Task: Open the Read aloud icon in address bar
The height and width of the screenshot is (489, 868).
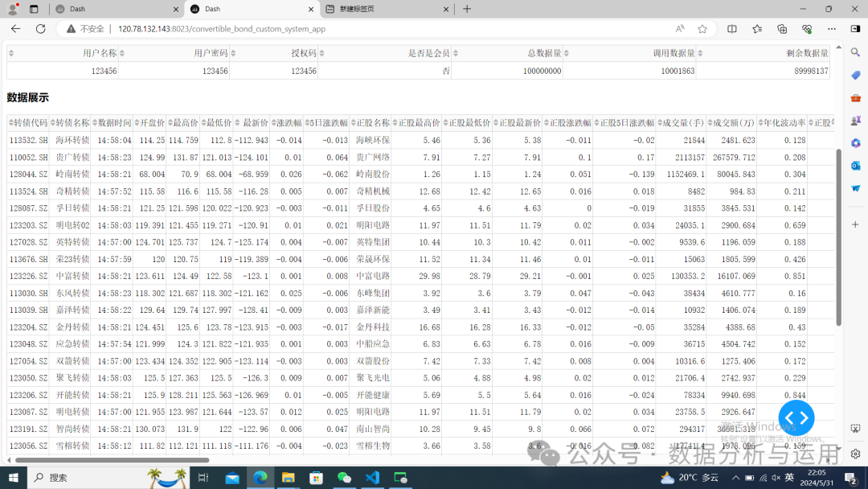Action: [x=680, y=29]
